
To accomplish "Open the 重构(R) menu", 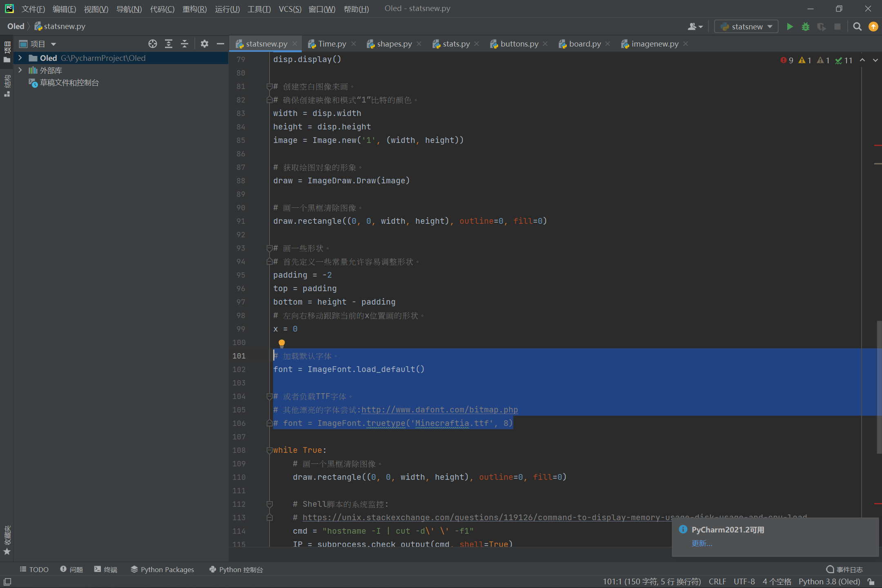I will [194, 9].
